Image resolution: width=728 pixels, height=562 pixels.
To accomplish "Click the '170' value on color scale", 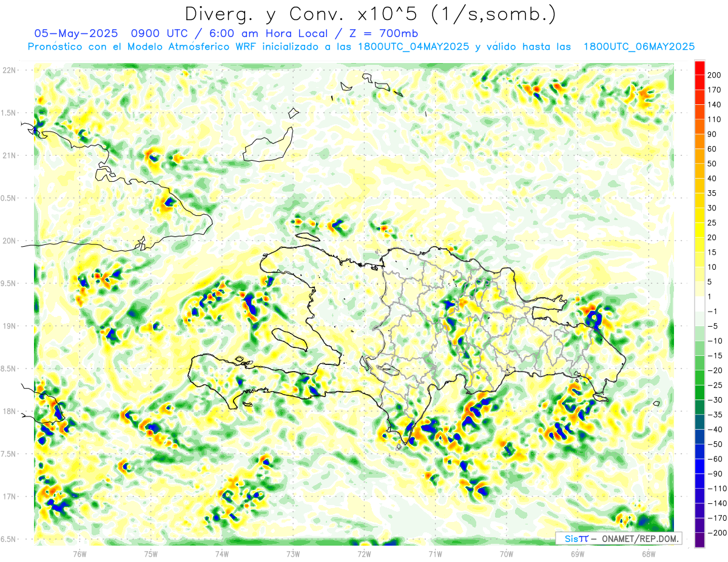I will pos(714,90).
